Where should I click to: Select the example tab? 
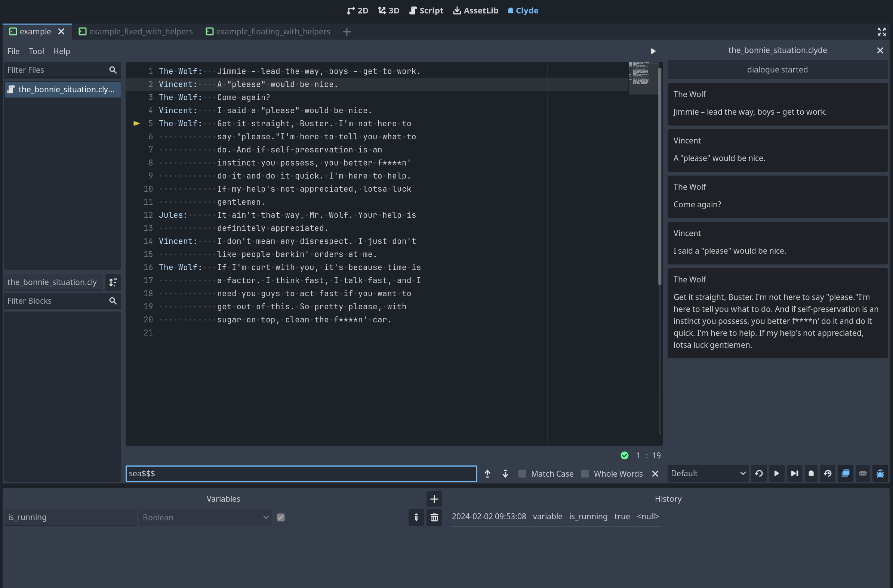pos(34,31)
